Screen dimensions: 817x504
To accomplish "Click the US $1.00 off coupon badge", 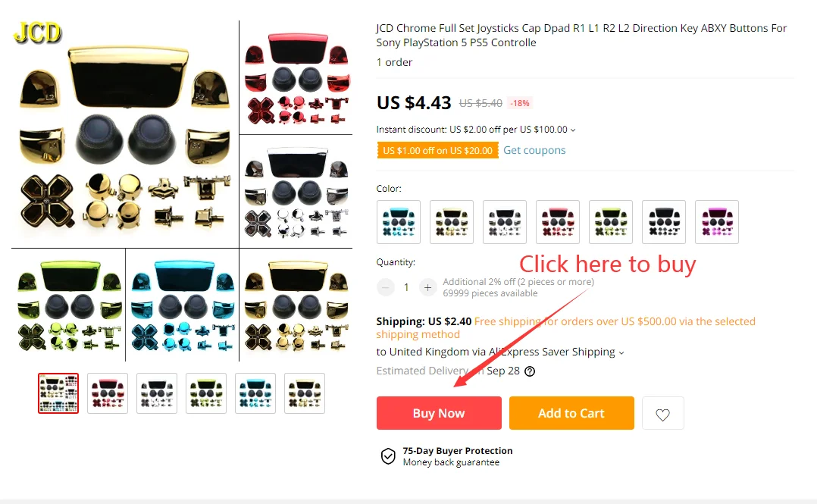I will click(438, 151).
